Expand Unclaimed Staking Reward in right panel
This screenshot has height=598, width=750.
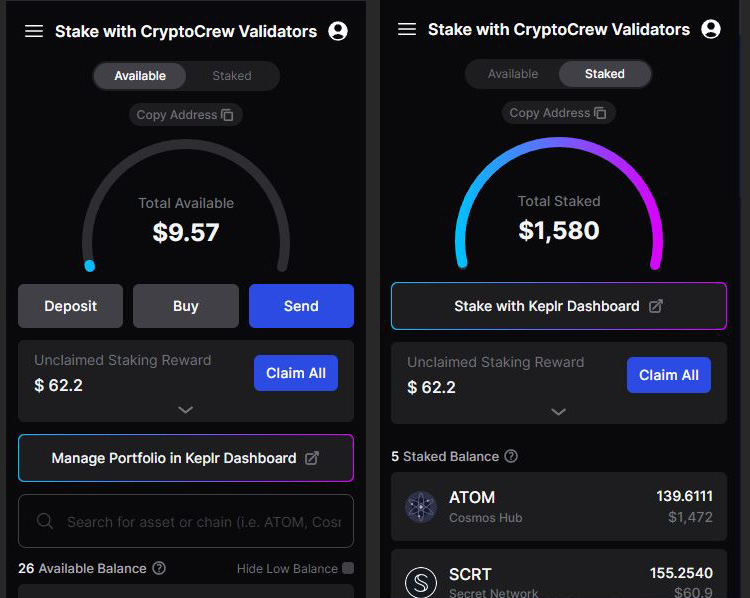click(x=558, y=411)
